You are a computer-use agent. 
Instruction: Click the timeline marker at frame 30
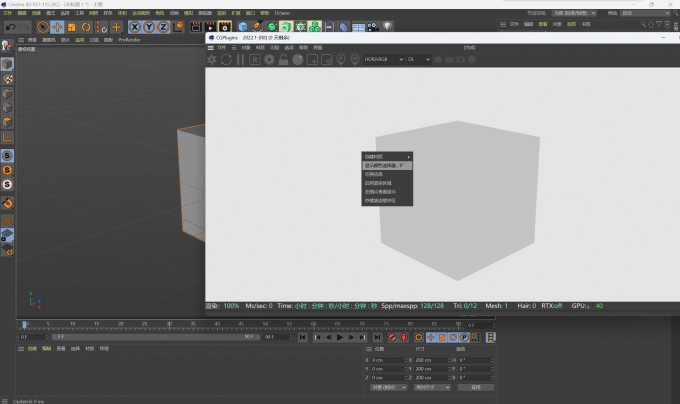coord(169,325)
